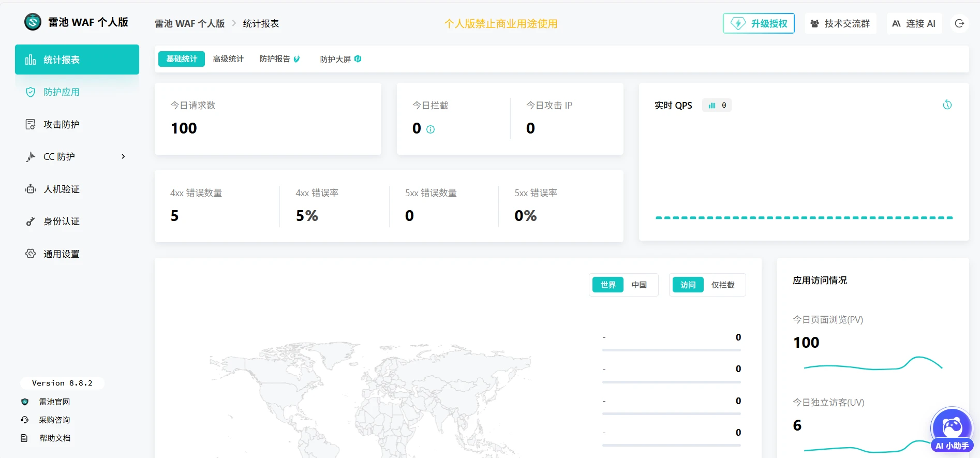Switch map scope to 世界

(608, 285)
